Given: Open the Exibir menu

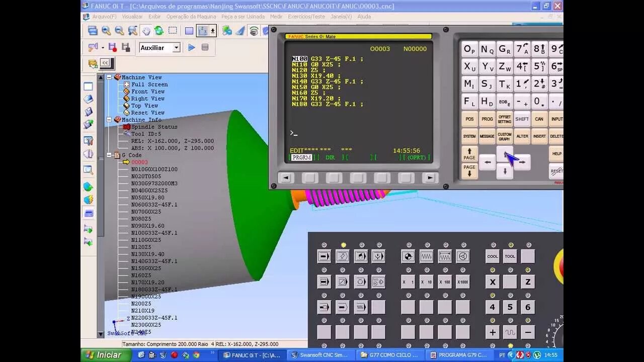Looking at the screenshot, I should click(154, 17).
